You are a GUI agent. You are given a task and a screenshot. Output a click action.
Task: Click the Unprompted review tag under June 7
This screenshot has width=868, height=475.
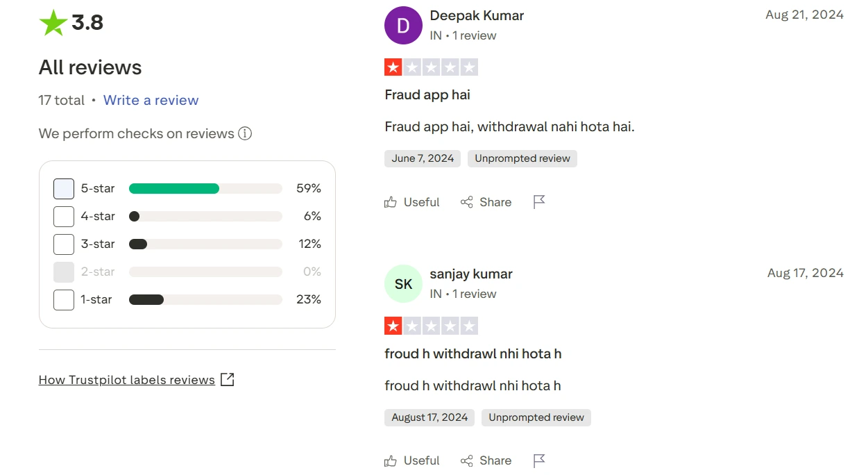(x=522, y=158)
